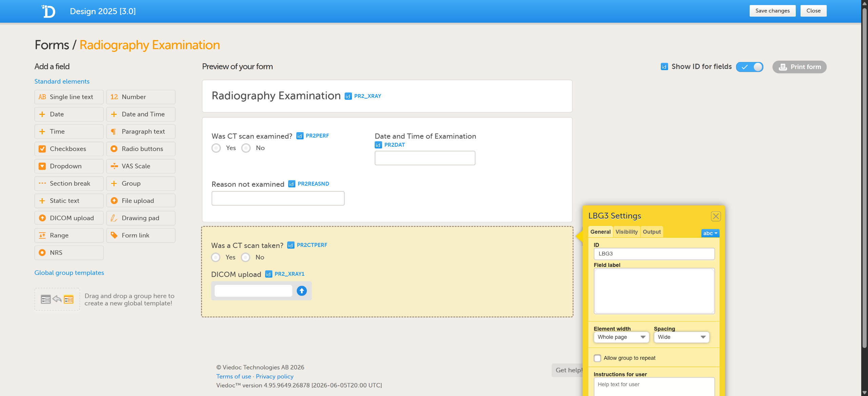Open the abc language dropdown
This screenshot has height=396, width=868.
(x=710, y=233)
